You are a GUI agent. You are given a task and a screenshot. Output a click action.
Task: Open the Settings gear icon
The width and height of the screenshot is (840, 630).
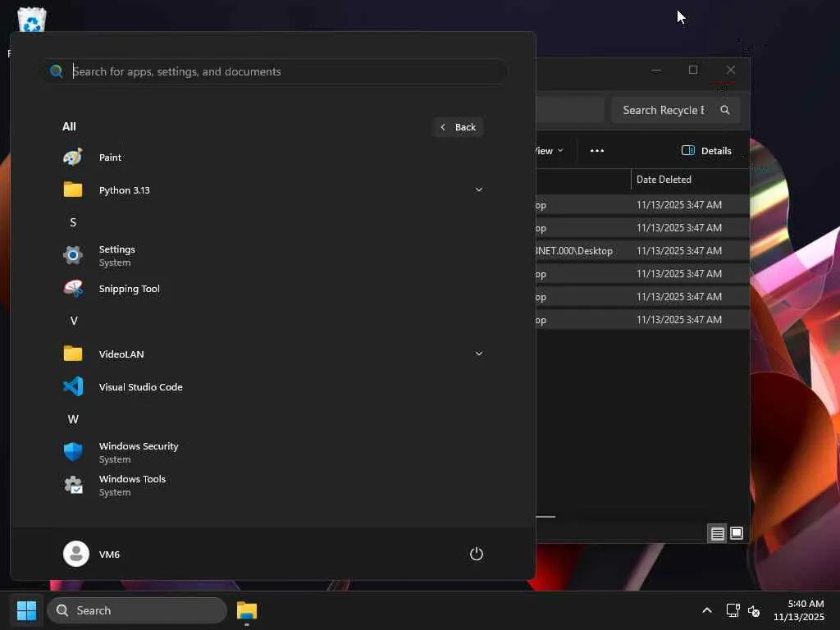coord(73,255)
